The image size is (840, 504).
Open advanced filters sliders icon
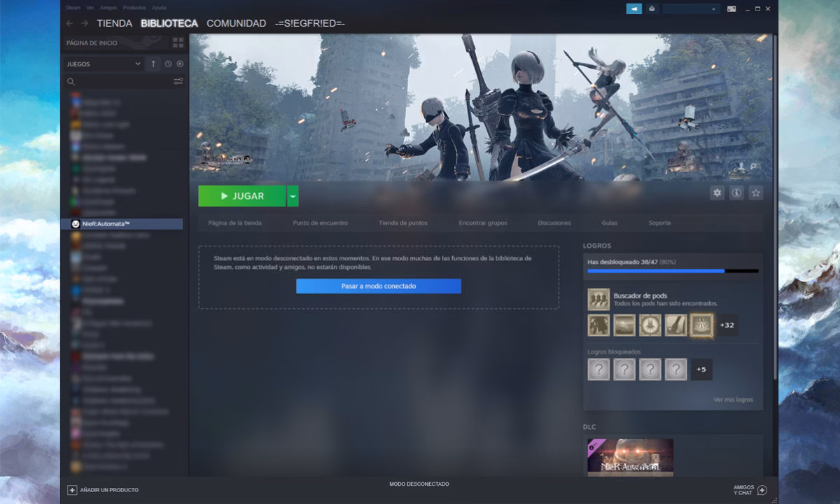point(178,82)
